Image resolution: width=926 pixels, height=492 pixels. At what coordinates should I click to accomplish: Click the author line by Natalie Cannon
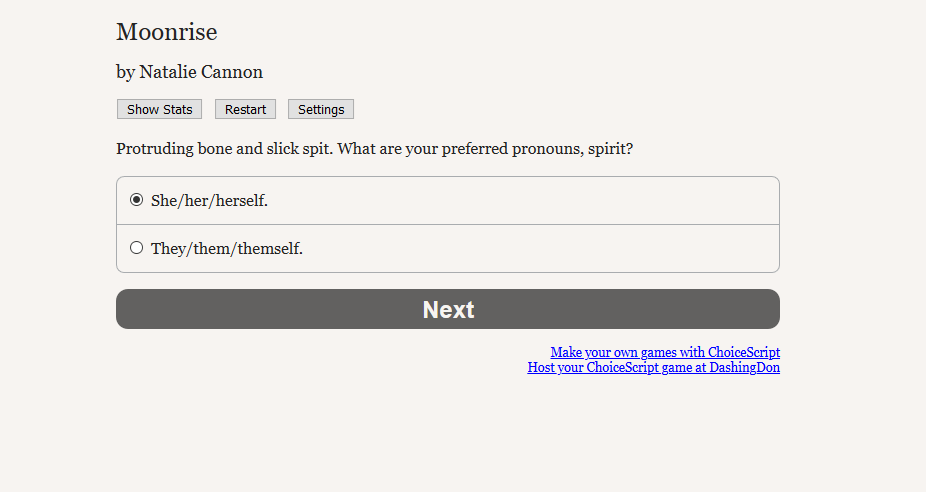[189, 72]
